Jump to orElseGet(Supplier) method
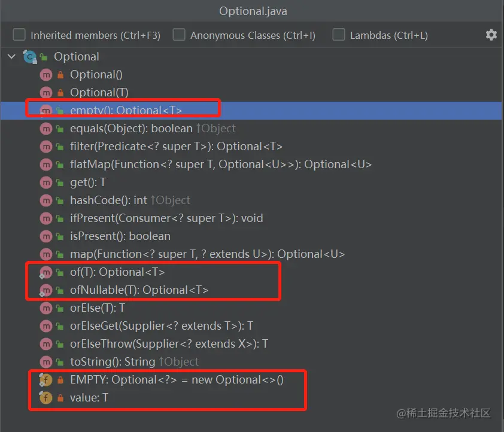Viewport: 504px width, 432px height. click(x=162, y=326)
